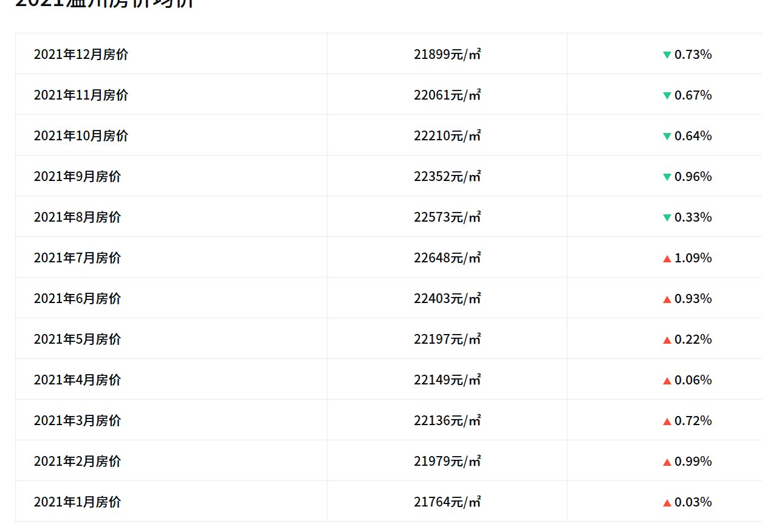Click the green down arrow beside 0.33%
Screen dimensions: 762x532
pos(667,218)
